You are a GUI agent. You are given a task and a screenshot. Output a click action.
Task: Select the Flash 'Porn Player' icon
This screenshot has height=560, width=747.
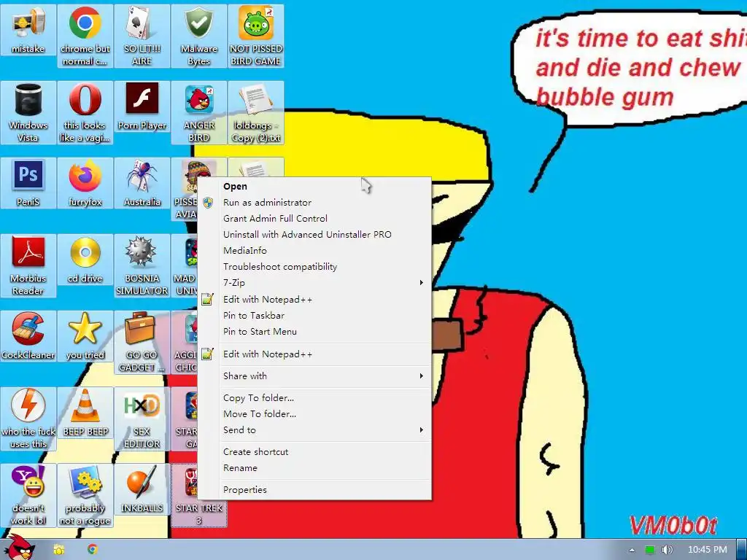point(142,106)
